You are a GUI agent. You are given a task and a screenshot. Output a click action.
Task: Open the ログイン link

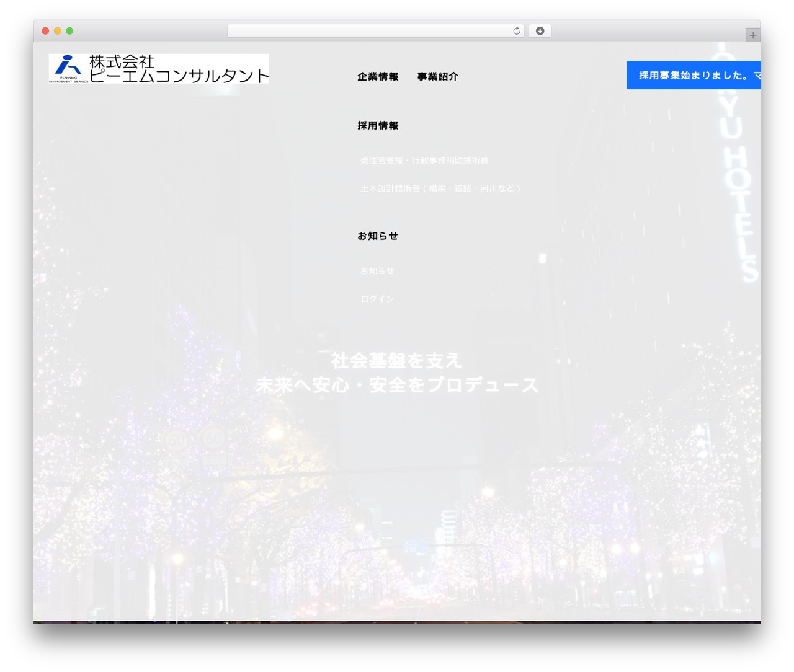click(377, 299)
